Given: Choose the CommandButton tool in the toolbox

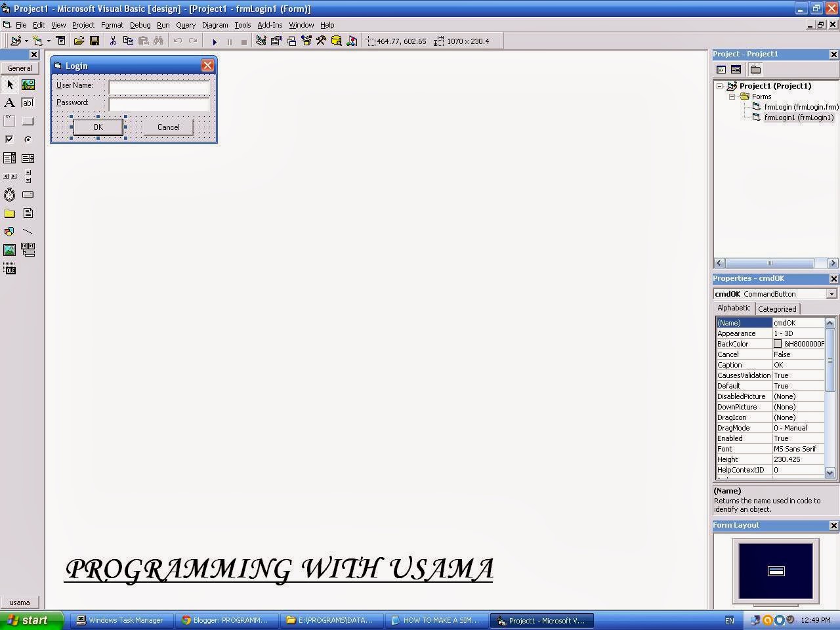Looking at the screenshot, I should click(28, 121).
